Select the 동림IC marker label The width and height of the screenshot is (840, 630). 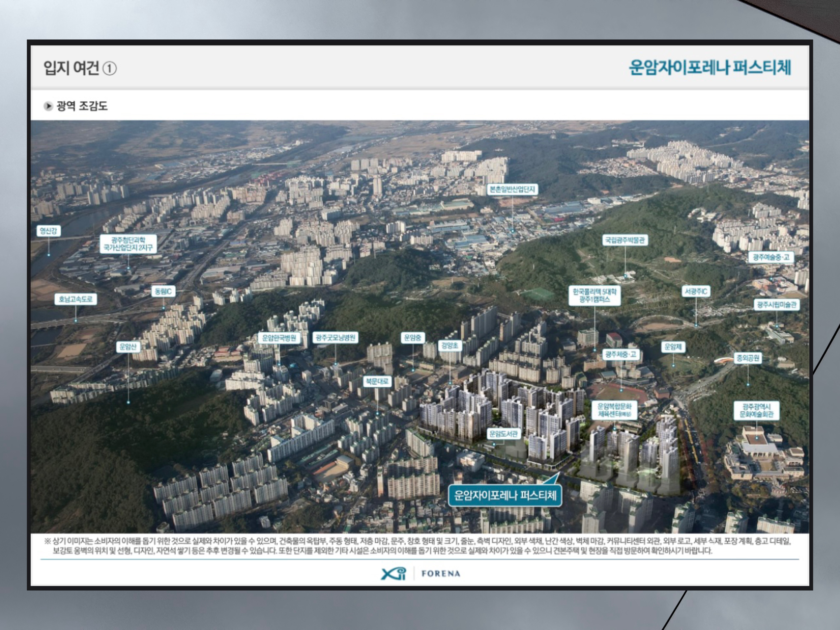tap(163, 291)
